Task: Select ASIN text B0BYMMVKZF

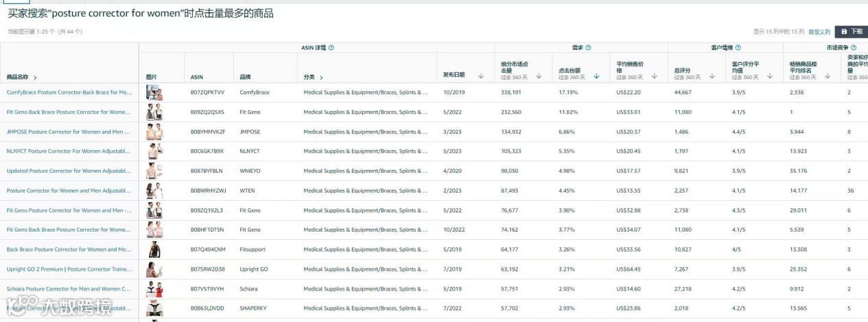Action: (x=208, y=132)
